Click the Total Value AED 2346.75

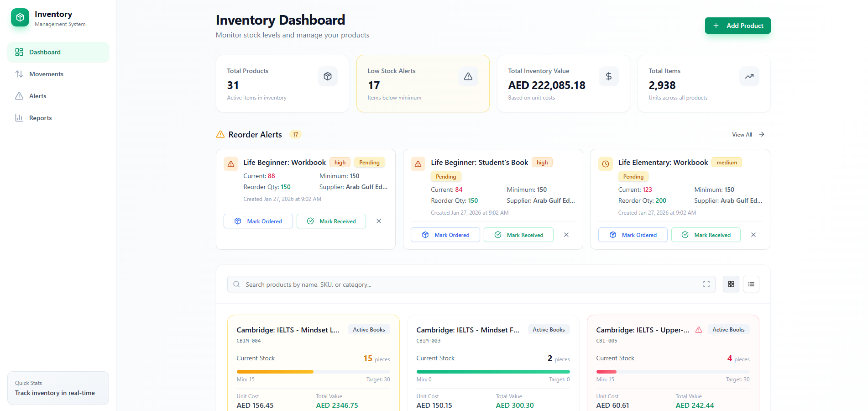[x=337, y=406]
